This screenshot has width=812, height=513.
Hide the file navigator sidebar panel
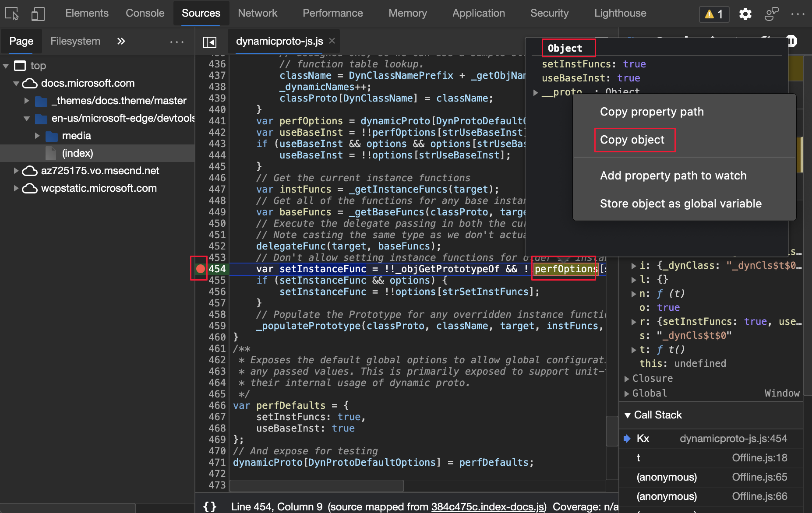209,42
